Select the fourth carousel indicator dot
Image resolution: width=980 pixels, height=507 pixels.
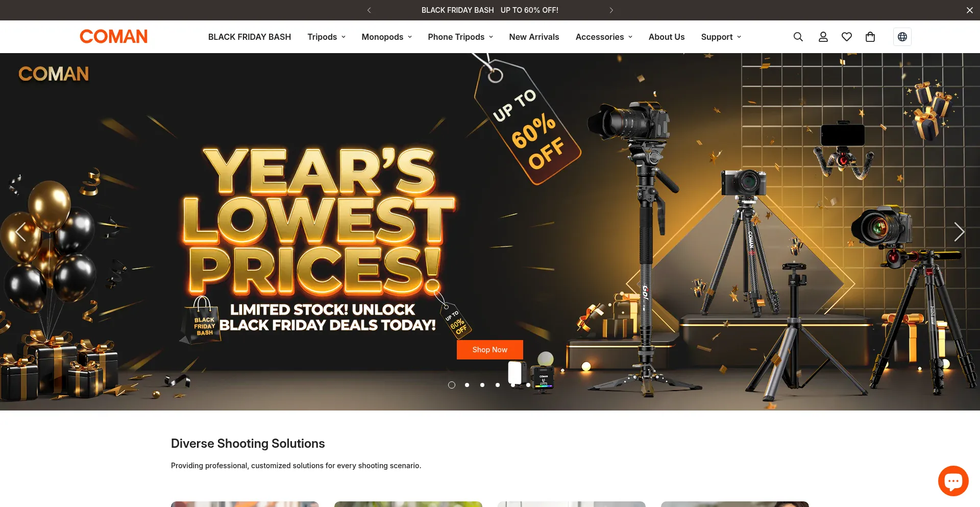point(498,385)
